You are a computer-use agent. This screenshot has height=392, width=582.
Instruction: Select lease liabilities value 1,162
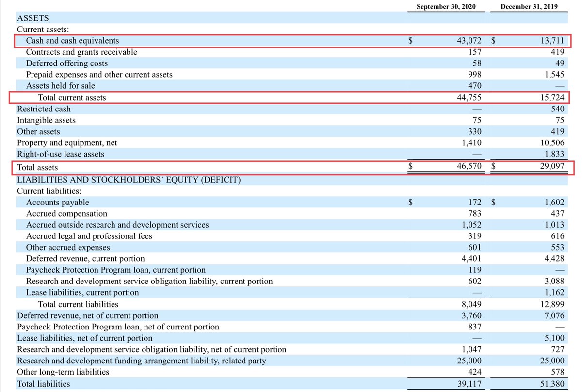(554, 293)
